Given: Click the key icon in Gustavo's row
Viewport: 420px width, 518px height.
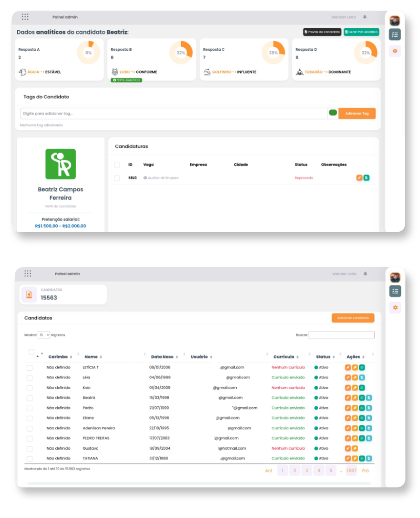Looking at the screenshot, I should pos(355,448).
